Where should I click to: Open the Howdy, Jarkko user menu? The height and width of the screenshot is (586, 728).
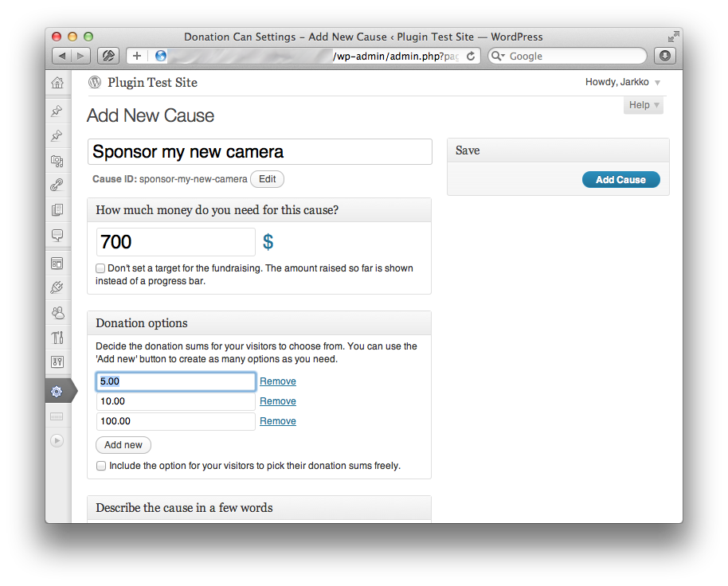[x=622, y=82]
